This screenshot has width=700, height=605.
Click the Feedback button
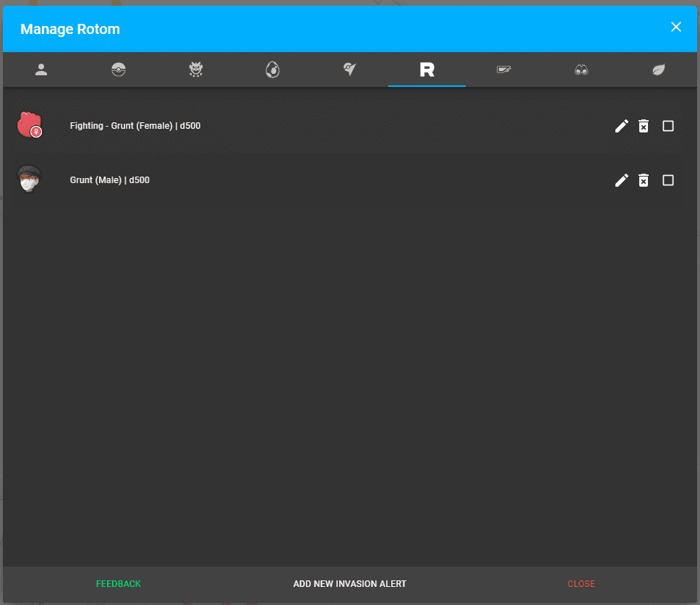119,584
